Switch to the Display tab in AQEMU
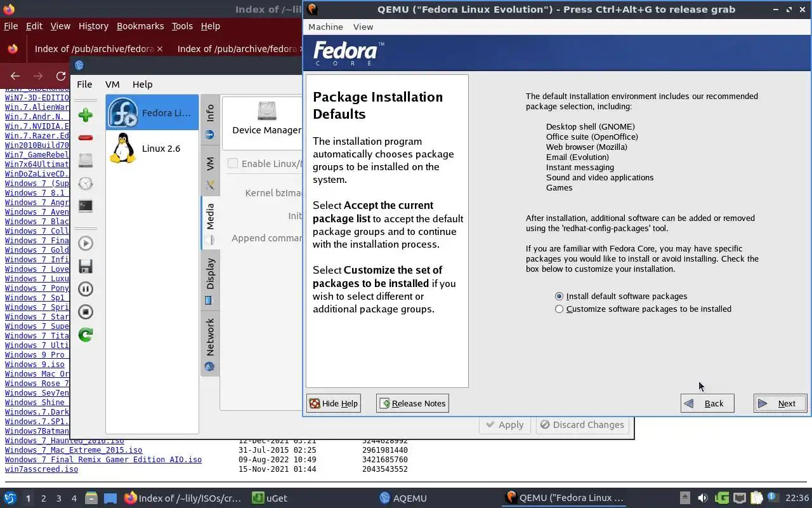Image resolution: width=812 pixels, height=508 pixels. click(x=210, y=280)
